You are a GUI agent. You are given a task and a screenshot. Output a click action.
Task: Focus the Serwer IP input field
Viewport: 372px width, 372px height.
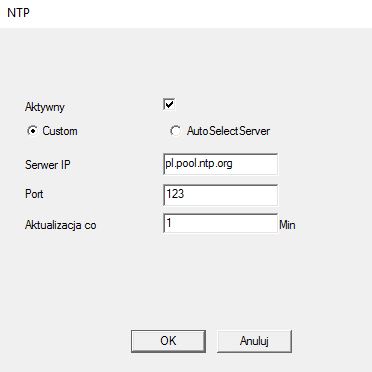220,164
